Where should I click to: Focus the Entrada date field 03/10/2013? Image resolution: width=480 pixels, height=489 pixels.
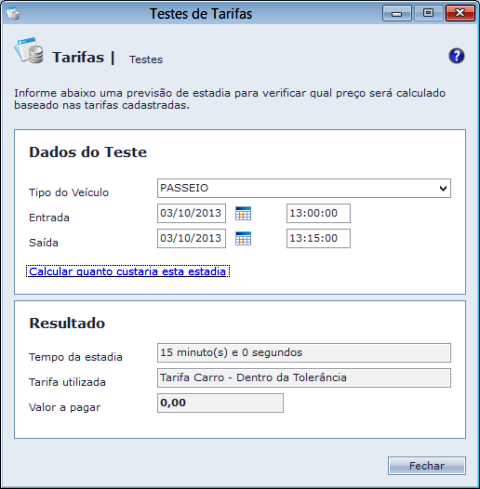(191, 213)
